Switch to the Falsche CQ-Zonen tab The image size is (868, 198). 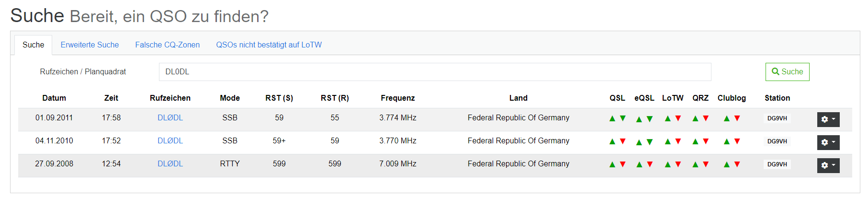pyautogui.click(x=167, y=45)
